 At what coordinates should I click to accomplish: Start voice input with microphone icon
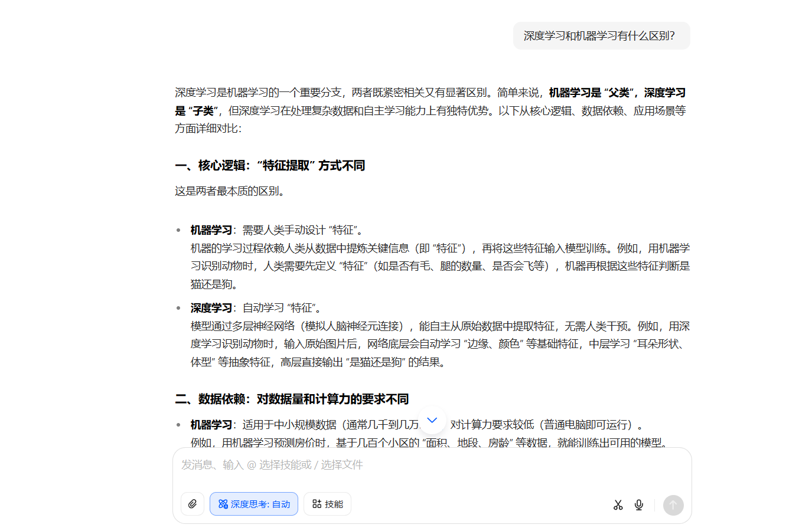pos(638,504)
